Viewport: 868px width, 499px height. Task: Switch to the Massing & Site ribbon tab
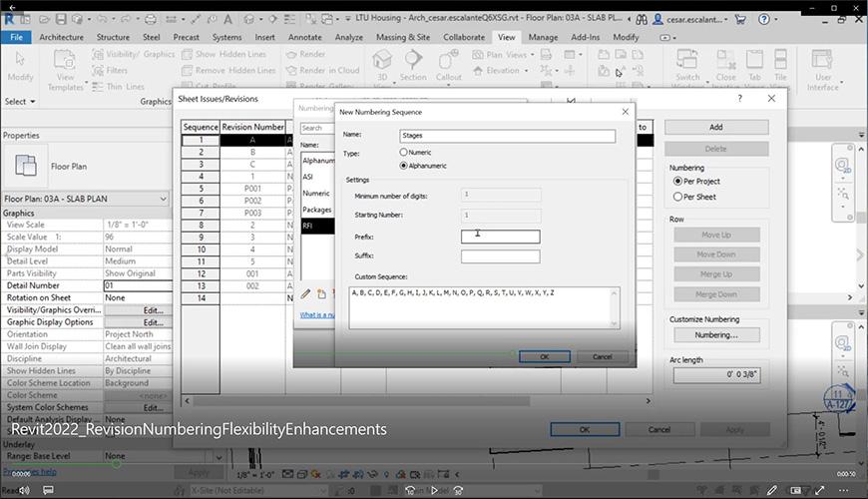(x=403, y=37)
